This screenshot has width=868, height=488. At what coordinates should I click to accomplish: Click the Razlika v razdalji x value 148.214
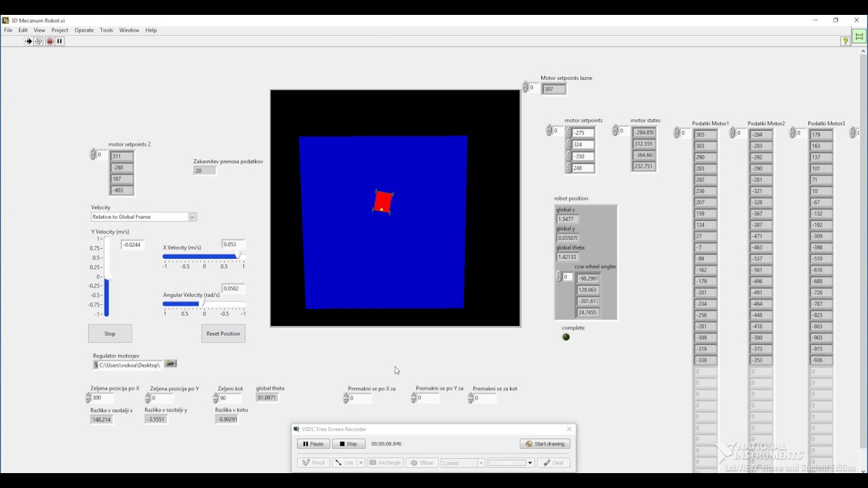coord(102,420)
